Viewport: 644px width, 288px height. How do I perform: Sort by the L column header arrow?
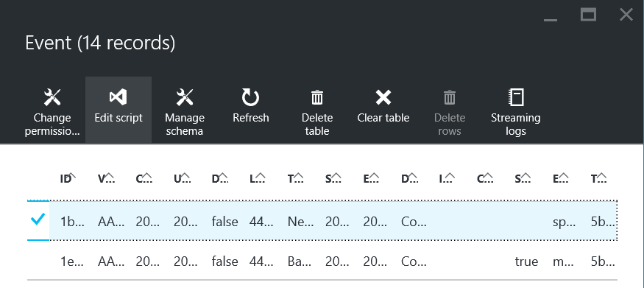click(260, 177)
